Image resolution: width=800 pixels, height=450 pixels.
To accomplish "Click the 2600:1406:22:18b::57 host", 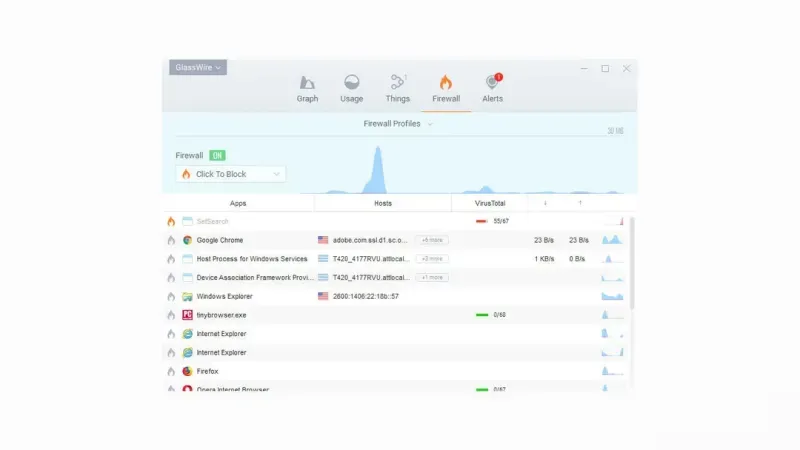I will [366, 296].
